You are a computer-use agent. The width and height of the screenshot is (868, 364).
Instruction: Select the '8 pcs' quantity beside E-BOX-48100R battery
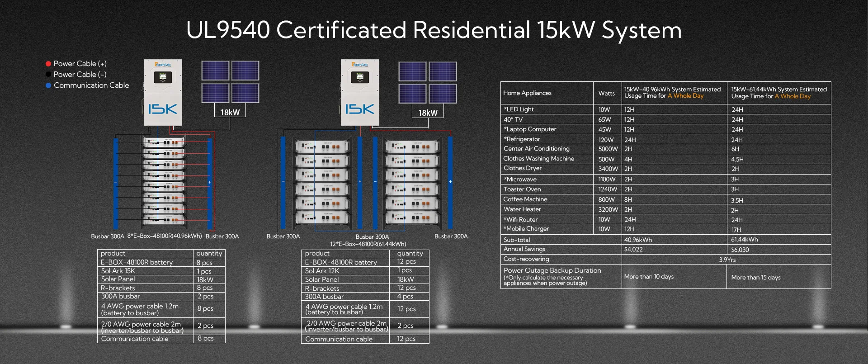click(204, 263)
